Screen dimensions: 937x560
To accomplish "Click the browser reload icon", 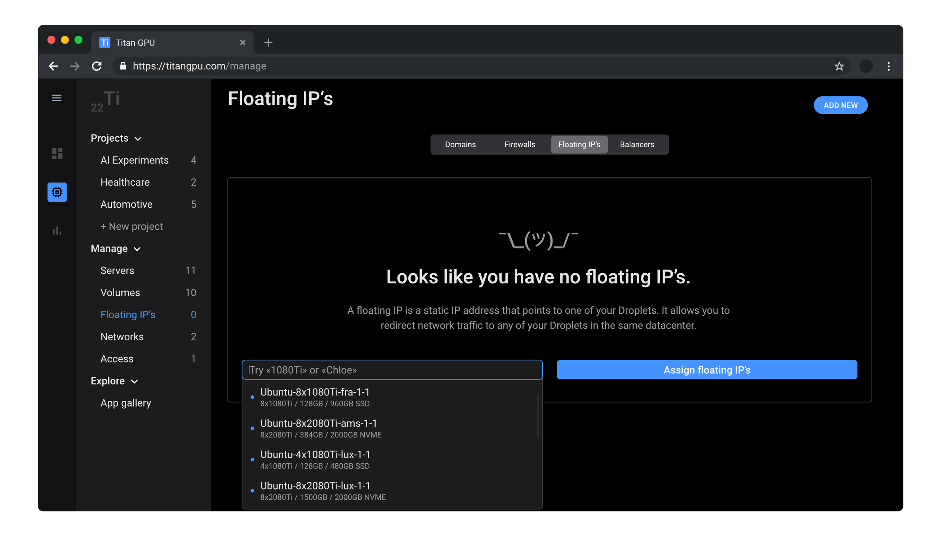I will 97,66.
